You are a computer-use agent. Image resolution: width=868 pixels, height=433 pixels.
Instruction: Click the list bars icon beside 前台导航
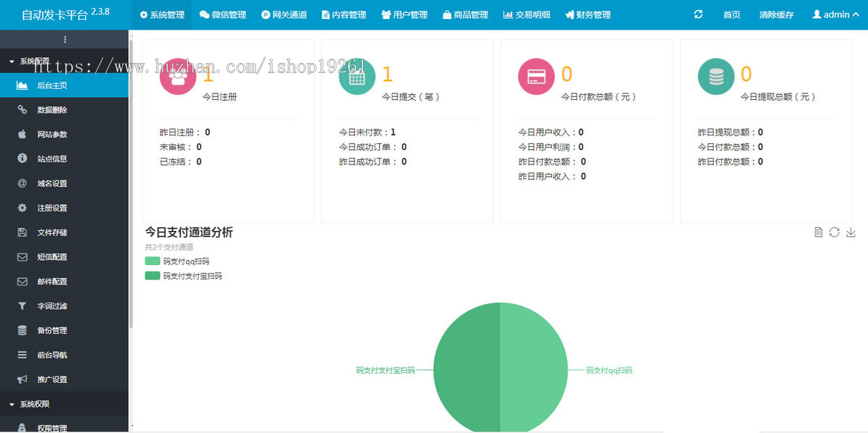point(22,355)
